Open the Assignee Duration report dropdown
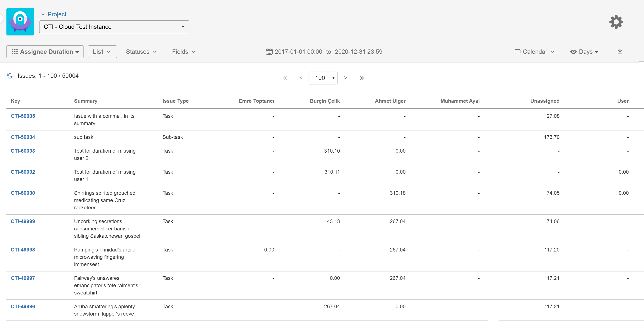This screenshot has width=644, height=325. (45, 52)
